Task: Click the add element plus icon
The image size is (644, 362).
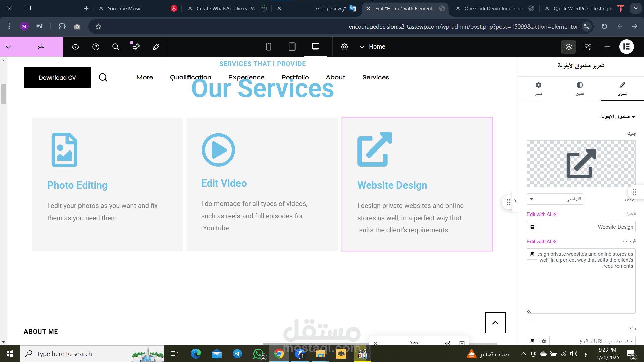Action: coord(607,47)
